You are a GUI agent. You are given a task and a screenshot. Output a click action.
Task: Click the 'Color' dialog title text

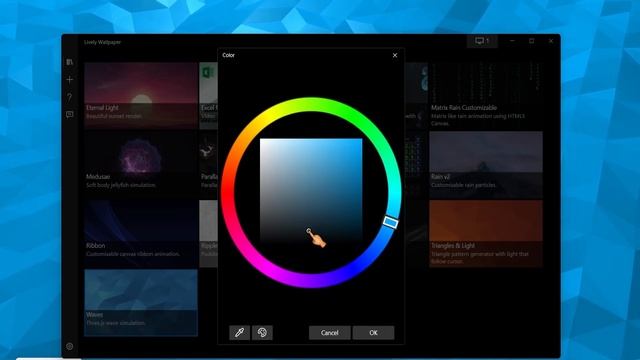(x=229, y=55)
